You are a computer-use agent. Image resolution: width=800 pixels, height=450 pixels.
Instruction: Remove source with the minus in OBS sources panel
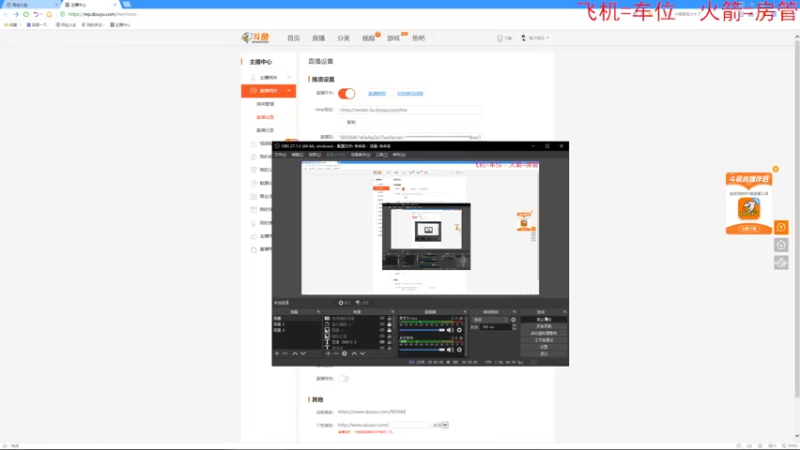pos(336,353)
